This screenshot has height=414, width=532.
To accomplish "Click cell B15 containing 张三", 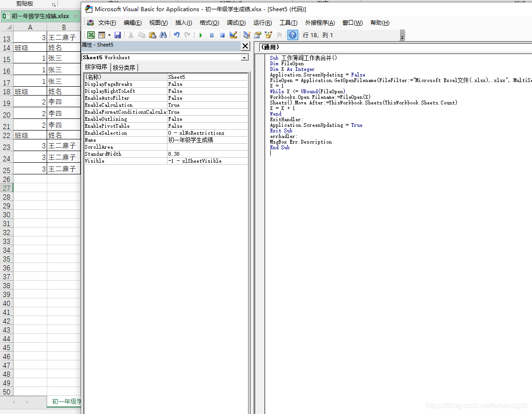I will (64, 58).
